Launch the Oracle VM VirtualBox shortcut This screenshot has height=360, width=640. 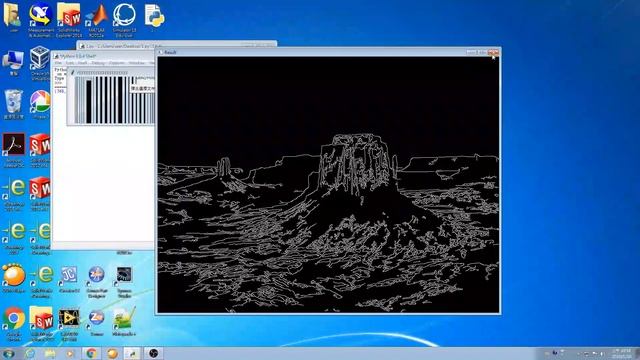[x=40, y=62]
